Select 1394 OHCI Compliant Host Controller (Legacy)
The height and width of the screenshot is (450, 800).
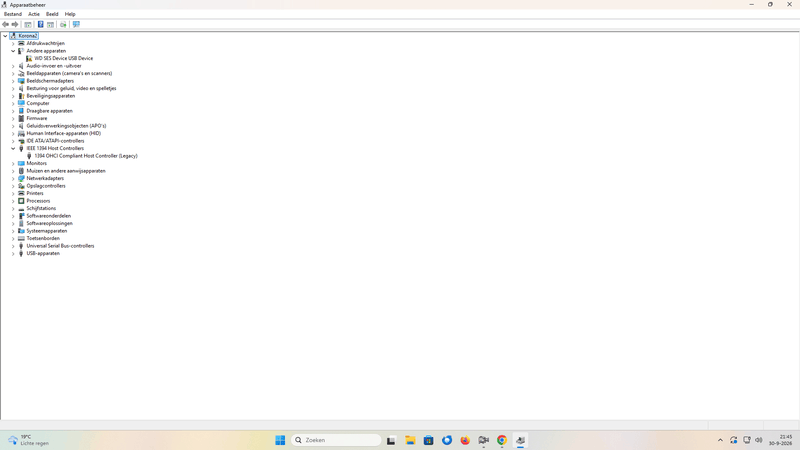click(86, 156)
